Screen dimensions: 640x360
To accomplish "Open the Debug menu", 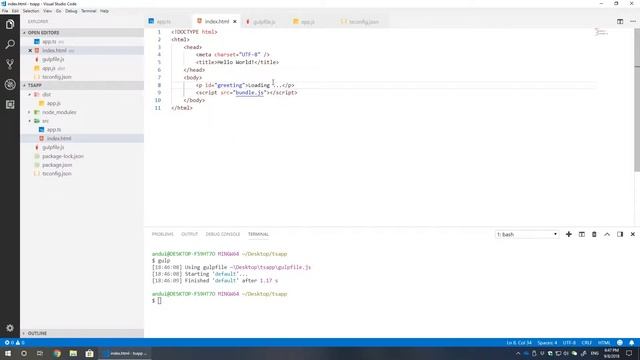I will (x=71, y=11).
